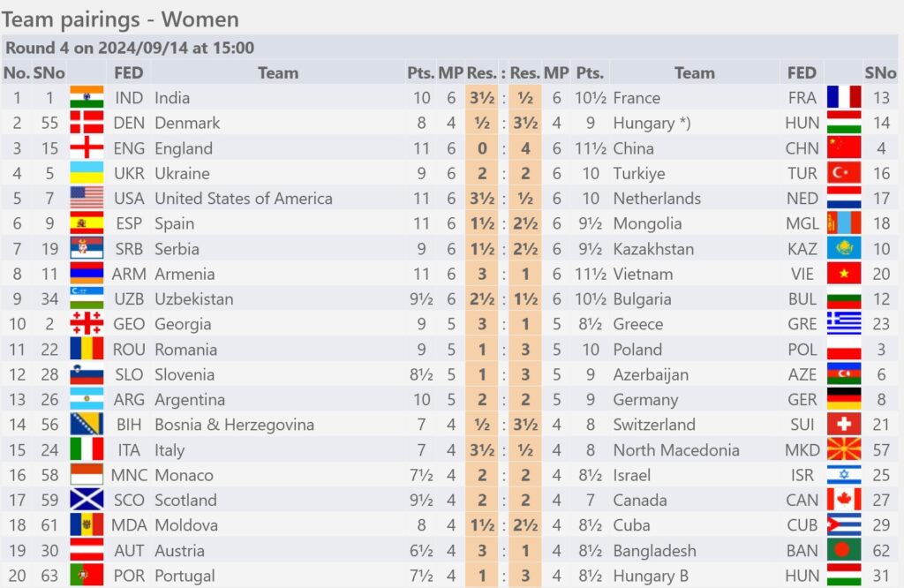
Task: Click the India flag icon
Action: click(87, 97)
